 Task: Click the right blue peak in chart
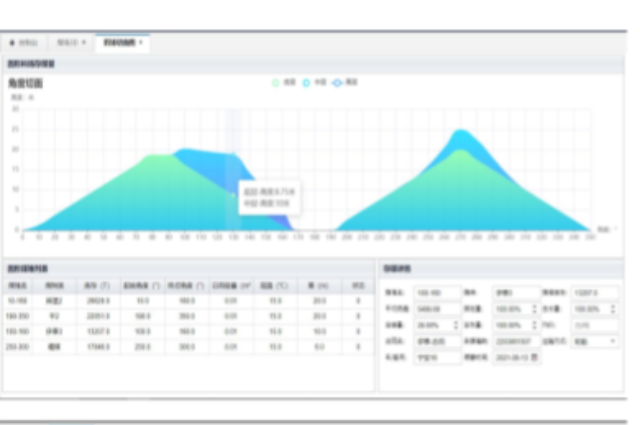(460, 133)
